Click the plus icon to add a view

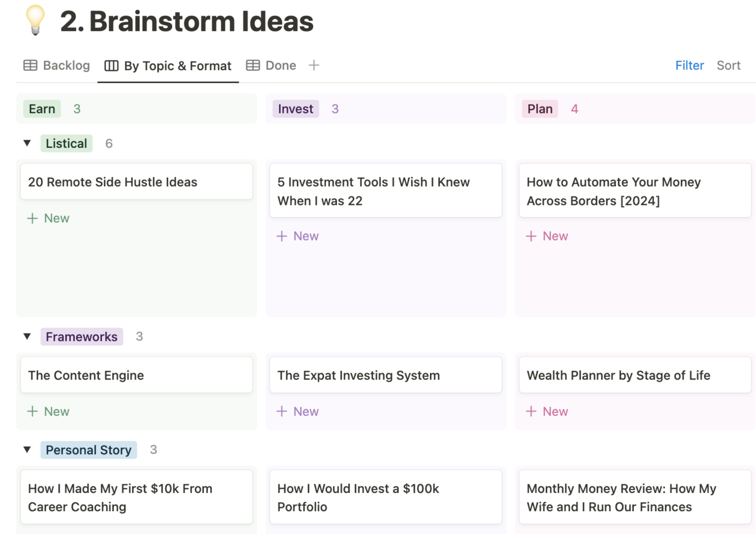[x=314, y=65]
